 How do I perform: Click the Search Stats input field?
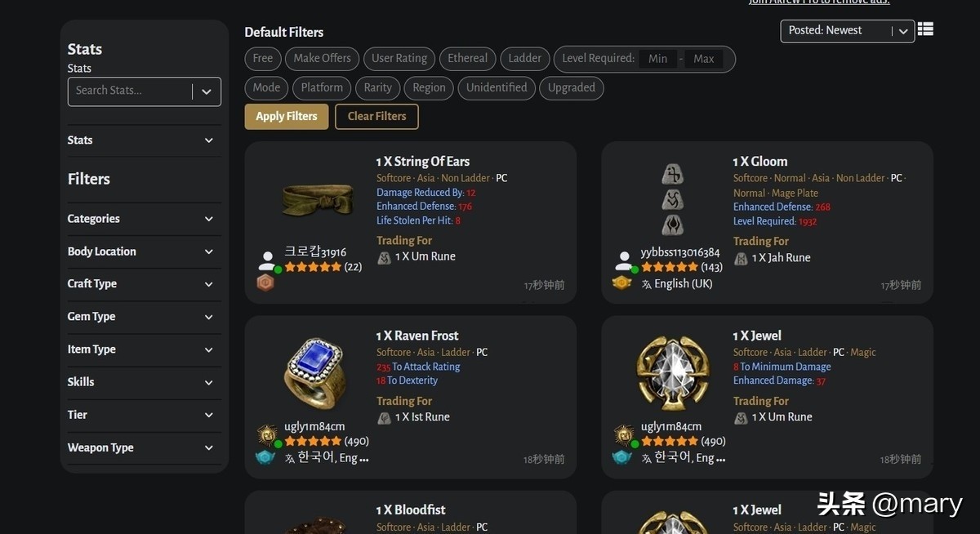tap(132, 91)
